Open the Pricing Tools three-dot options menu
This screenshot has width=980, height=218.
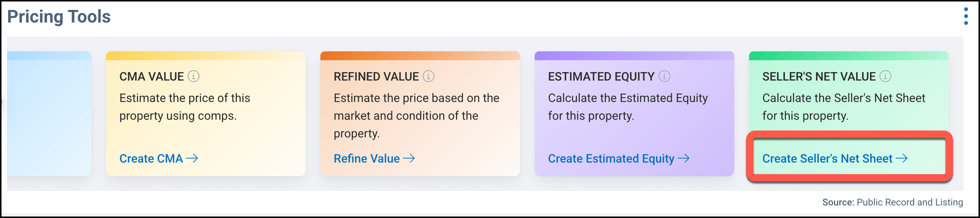(x=966, y=16)
